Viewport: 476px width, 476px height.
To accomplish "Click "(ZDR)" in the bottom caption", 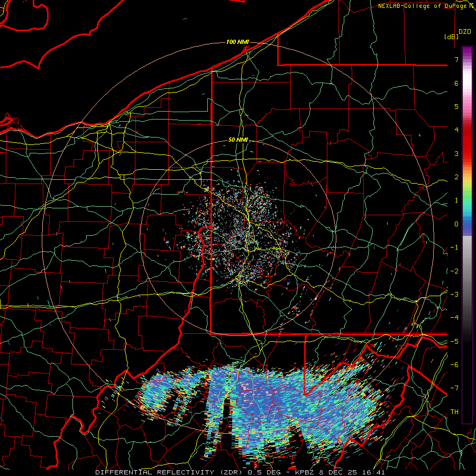I will (231, 472).
